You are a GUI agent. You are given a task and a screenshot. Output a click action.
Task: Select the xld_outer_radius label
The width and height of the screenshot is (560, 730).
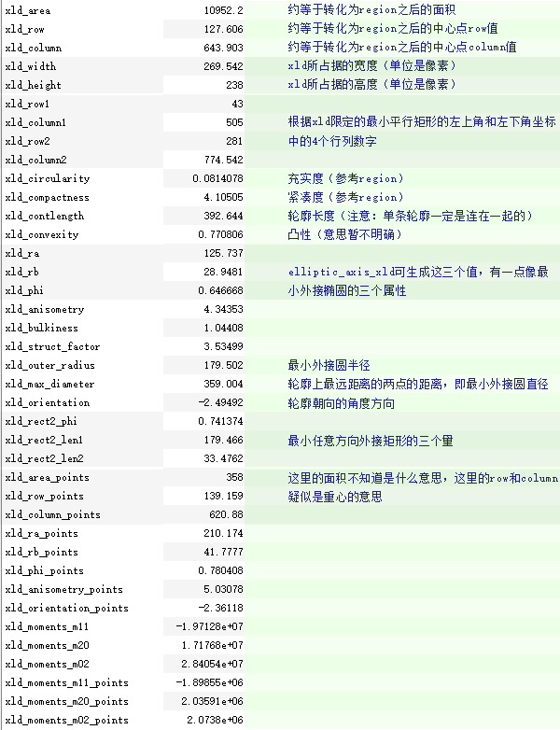49,365
